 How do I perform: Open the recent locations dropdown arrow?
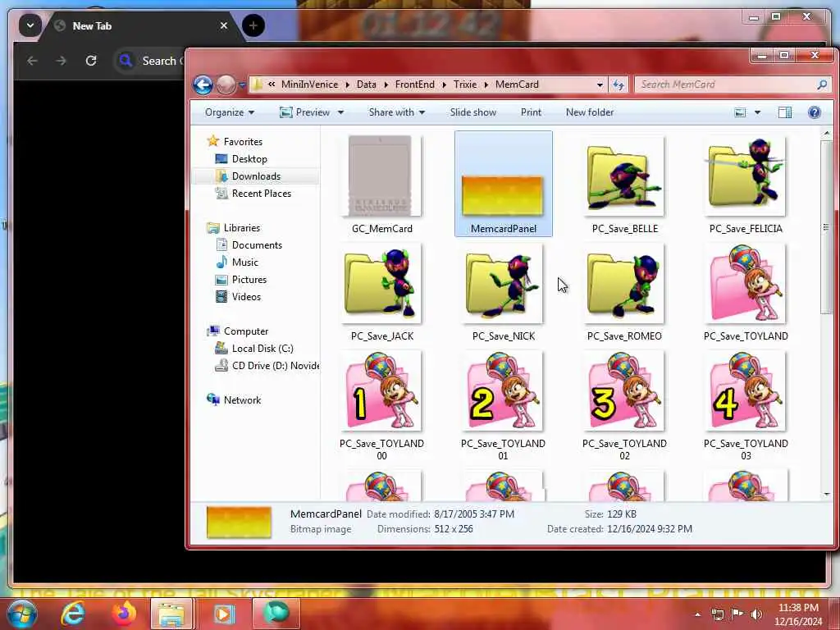tap(242, 84)
